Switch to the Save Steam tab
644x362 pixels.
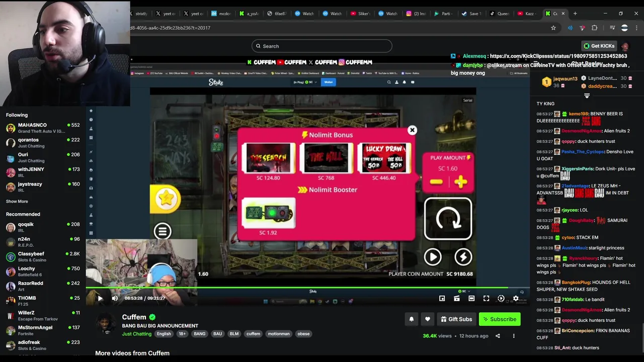click(x=472, y=14)
